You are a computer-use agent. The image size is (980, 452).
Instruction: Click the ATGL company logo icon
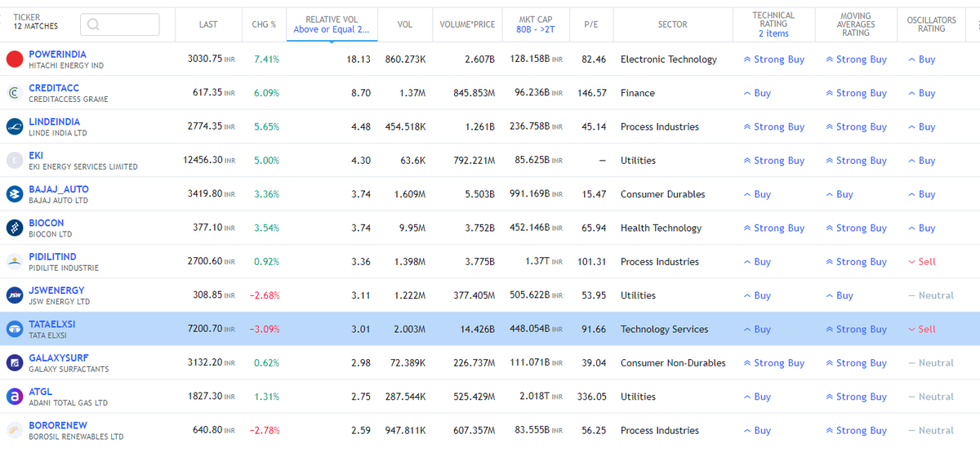pyautogui.click(x=14, y=397)
